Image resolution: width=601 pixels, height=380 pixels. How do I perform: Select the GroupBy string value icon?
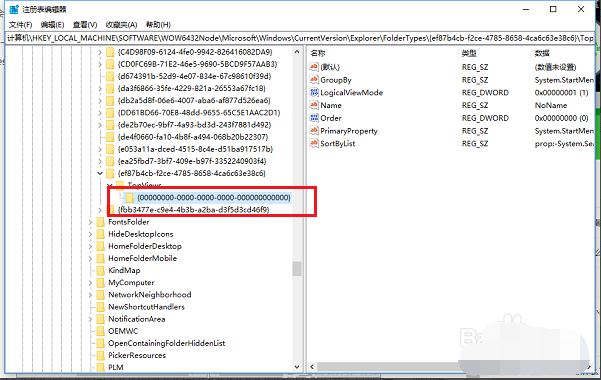314,80
